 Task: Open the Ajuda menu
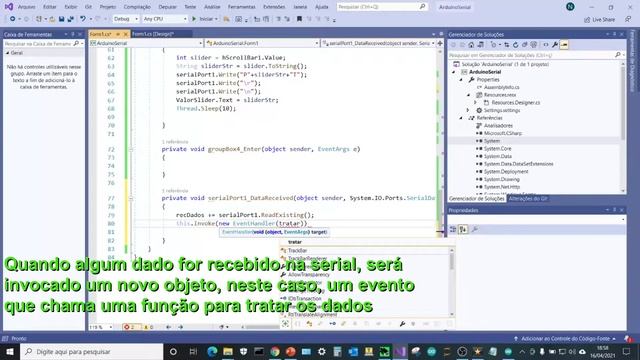tap(322, 7)
